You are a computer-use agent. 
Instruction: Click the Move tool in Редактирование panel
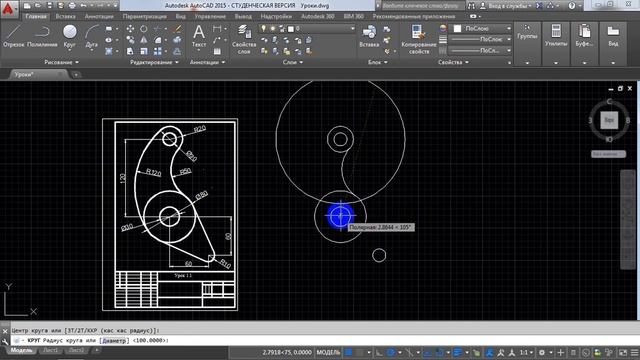pyautogui.click(x=130, y=29)
